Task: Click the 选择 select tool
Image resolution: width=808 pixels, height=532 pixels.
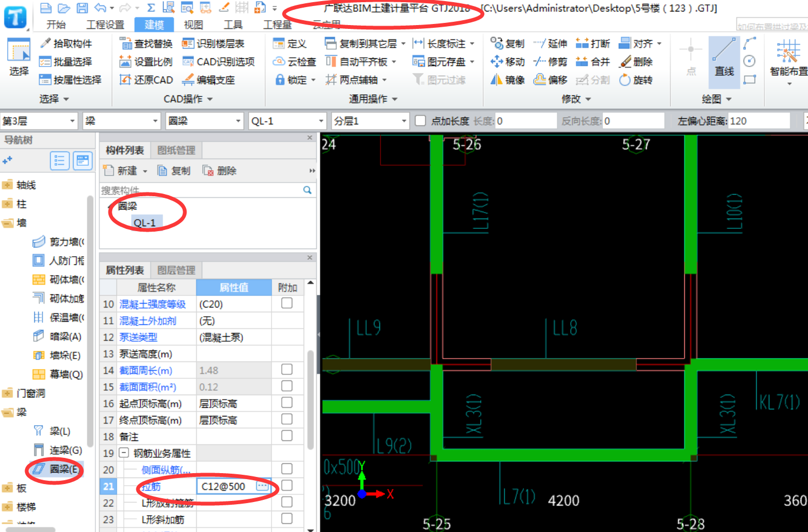Action: 19,57
